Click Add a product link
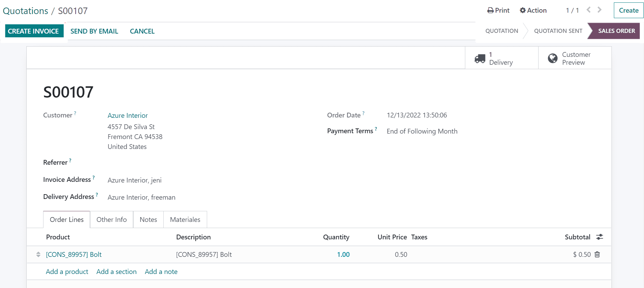This screenshot has width=644, height=288. 67,272
